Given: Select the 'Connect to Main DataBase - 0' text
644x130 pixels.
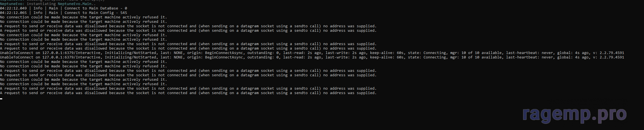Looking at the screenshot, I should [96, 8].
